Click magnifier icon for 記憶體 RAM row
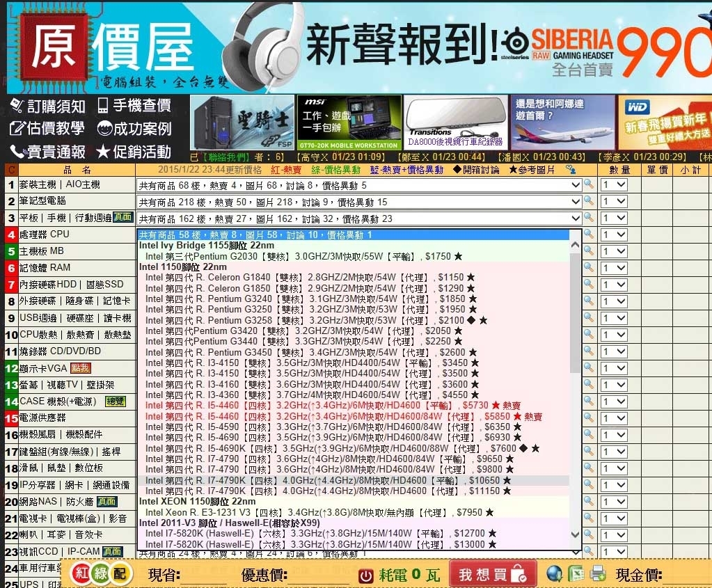The height and width of the screenshot is (588, 712). tap(589, 267)
